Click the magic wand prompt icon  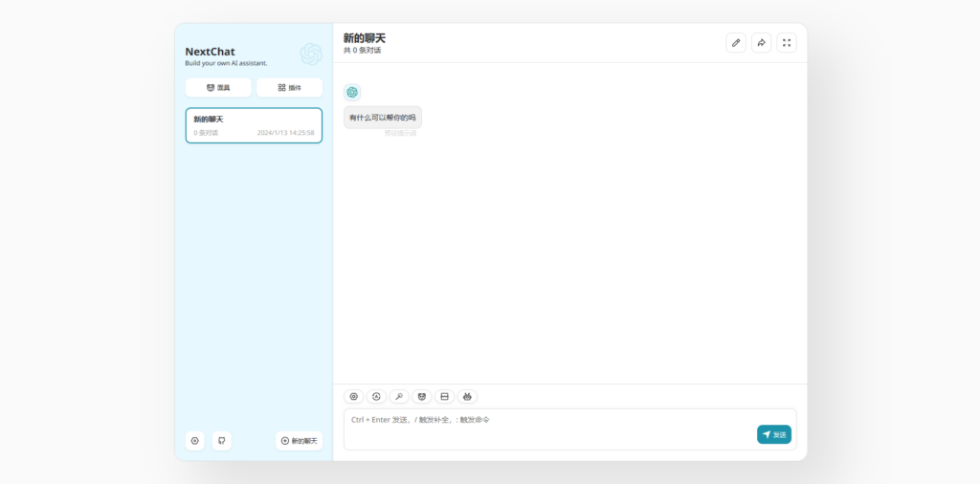pos(399,396)
